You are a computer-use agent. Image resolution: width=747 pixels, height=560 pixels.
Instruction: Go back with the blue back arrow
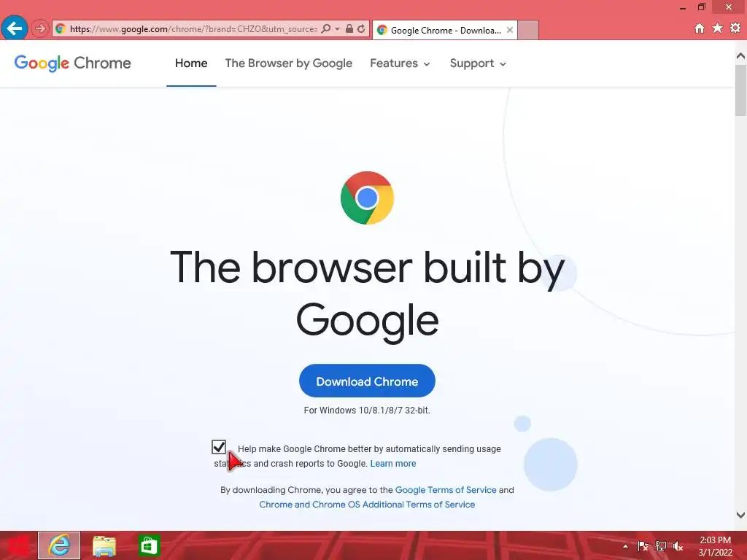click(15, 28)
